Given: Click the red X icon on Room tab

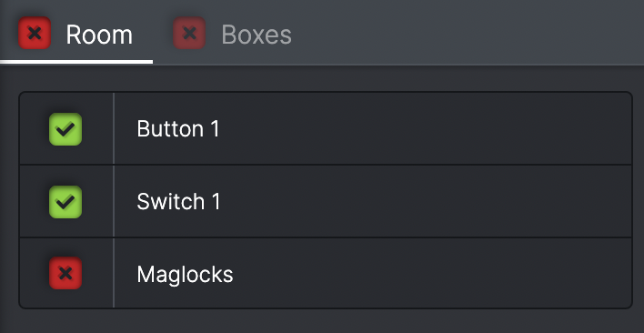Looking at the screenshot, I should tap(35, 33).
